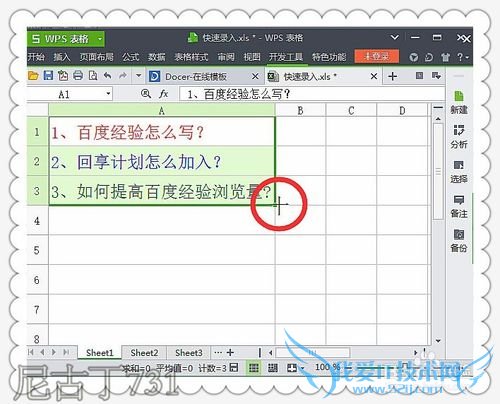Viewport: 500px width, 404px height.
Task: Switch to normal view in status bar
Action: coord(254,368)
